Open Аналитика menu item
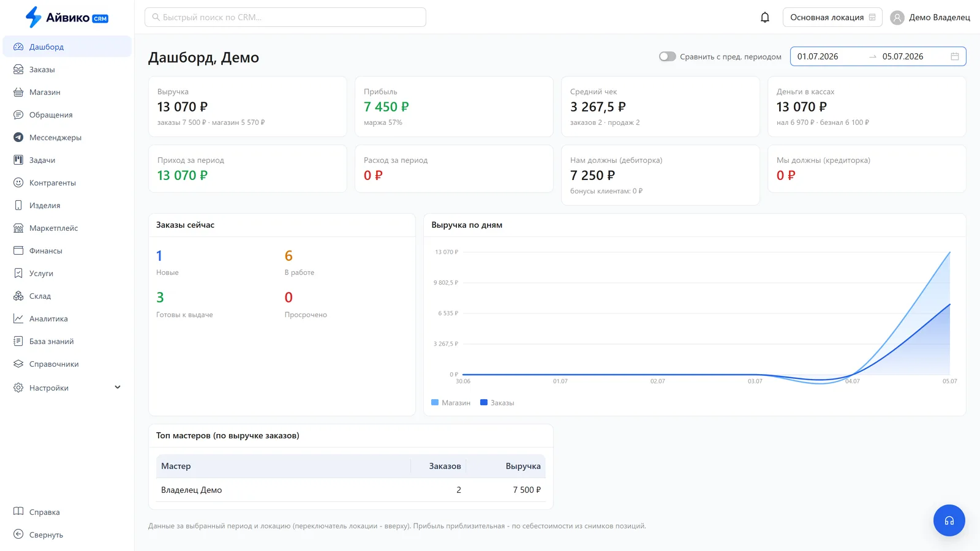The height and width of the screenshot is (551, 980). coord(67,318)
